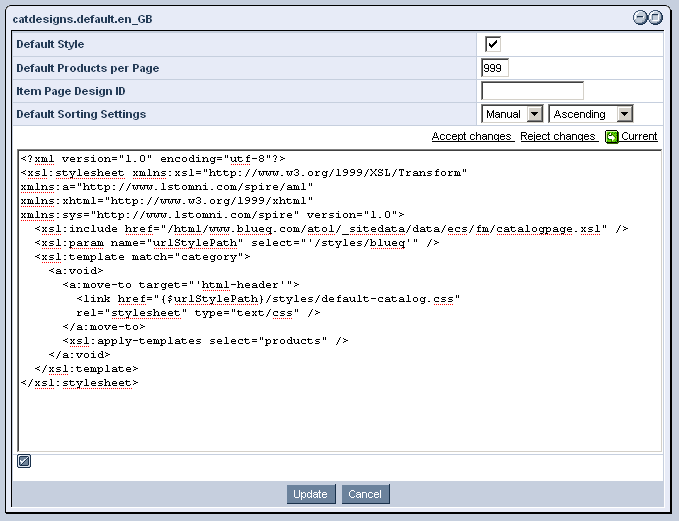Click the Current link
This screenshot has height=521, width=679.
[x=639, y=136]
